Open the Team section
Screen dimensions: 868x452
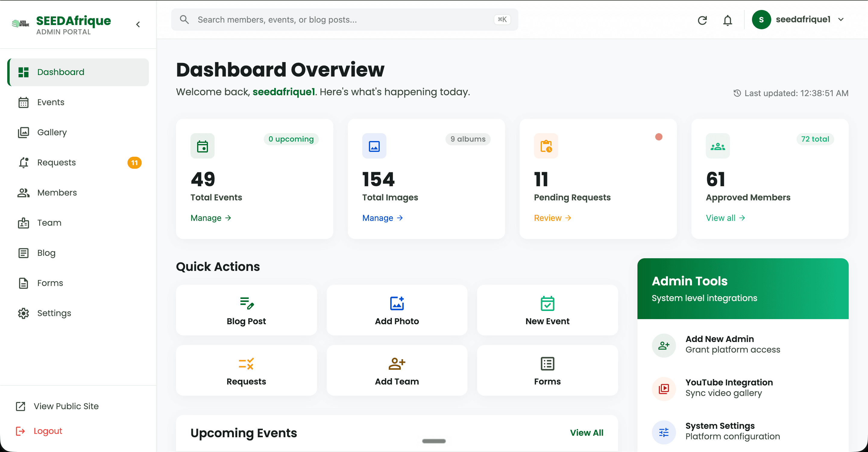[x=78, y=223]
